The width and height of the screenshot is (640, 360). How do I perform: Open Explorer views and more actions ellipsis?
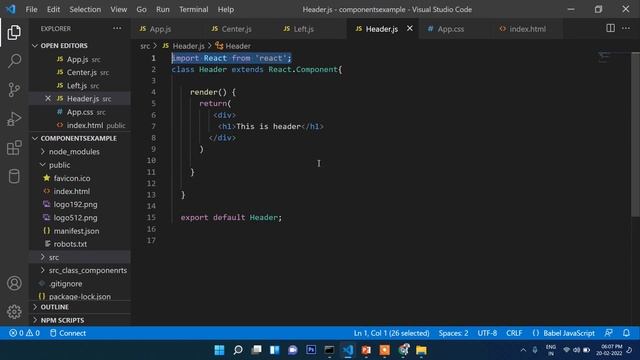click(x=117, y=28)
